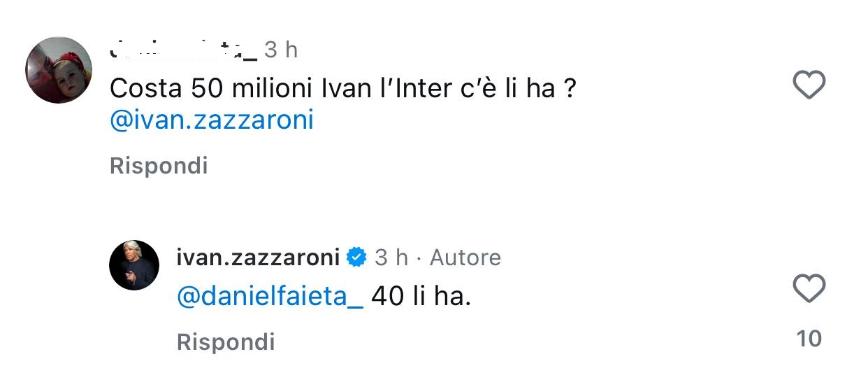The width and height of the screenshot is (868, 366).
Task: Click the blue verified badge next to ivan.zazzaroni
Action: click(x=356, y=258)
